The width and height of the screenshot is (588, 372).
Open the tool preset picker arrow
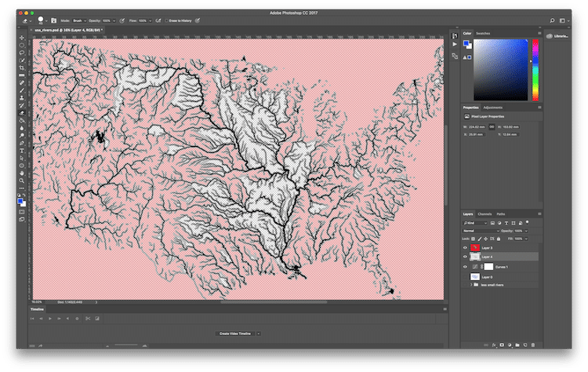[31, 21]
